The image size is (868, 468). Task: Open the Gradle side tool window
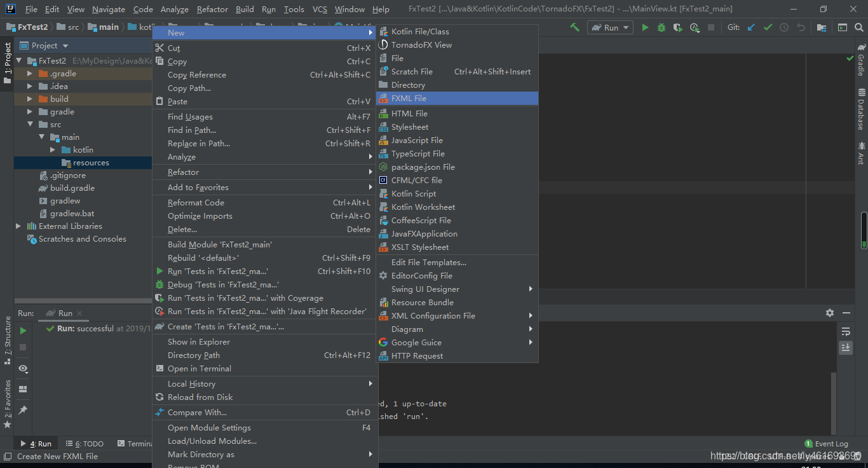(x=861, y=59)
